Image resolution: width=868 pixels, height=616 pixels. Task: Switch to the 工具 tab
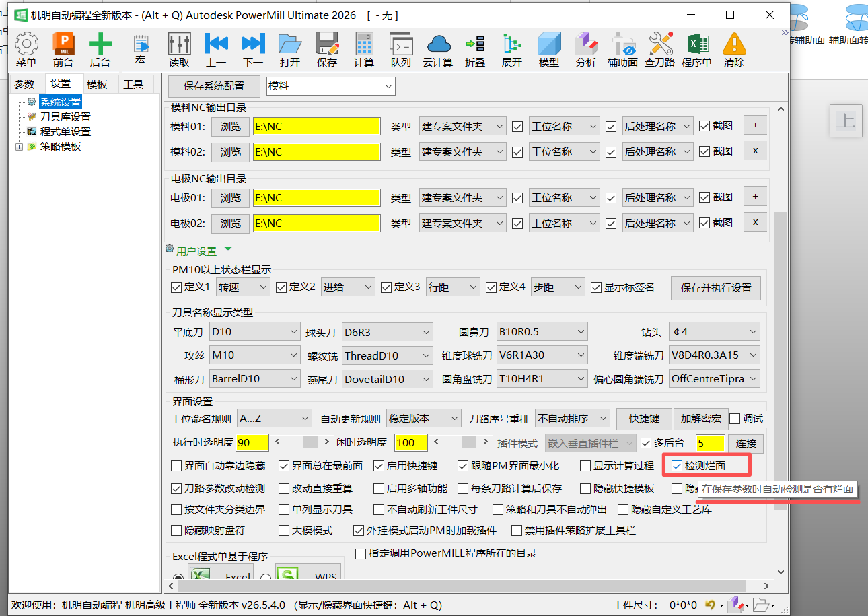click(133, 84)
